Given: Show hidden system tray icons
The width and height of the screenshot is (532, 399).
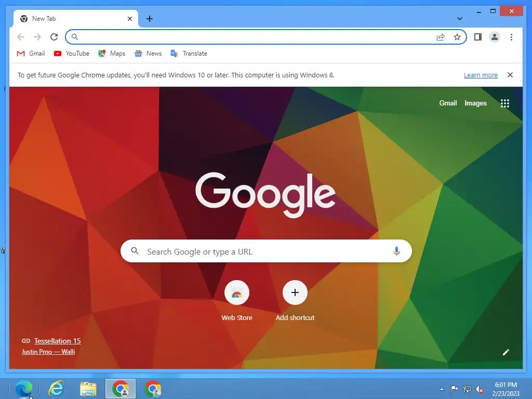Looking at the screenshot, I should pyautogui.click(x=442, y=389).
